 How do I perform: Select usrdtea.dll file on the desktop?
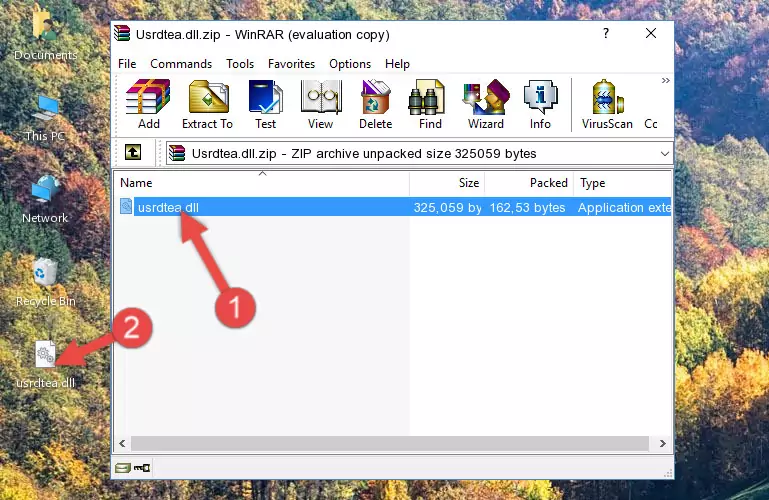coord(46,365)
